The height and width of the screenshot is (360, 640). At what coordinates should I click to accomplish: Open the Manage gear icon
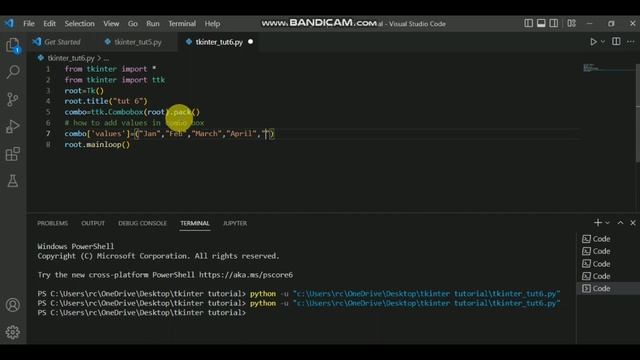tap(13, 332)
